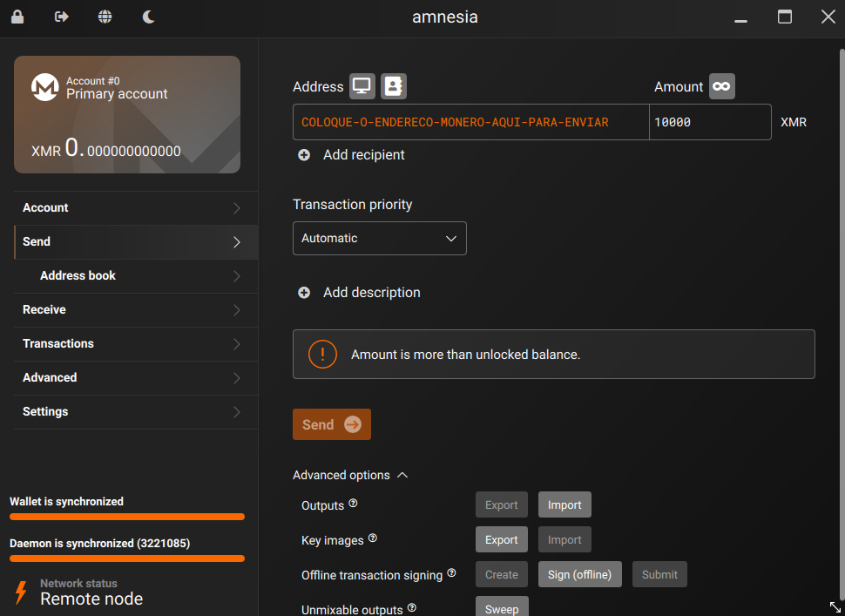Click the resolve address monitor icon
This screenshot has height=616, width=845.
(362, 86)
